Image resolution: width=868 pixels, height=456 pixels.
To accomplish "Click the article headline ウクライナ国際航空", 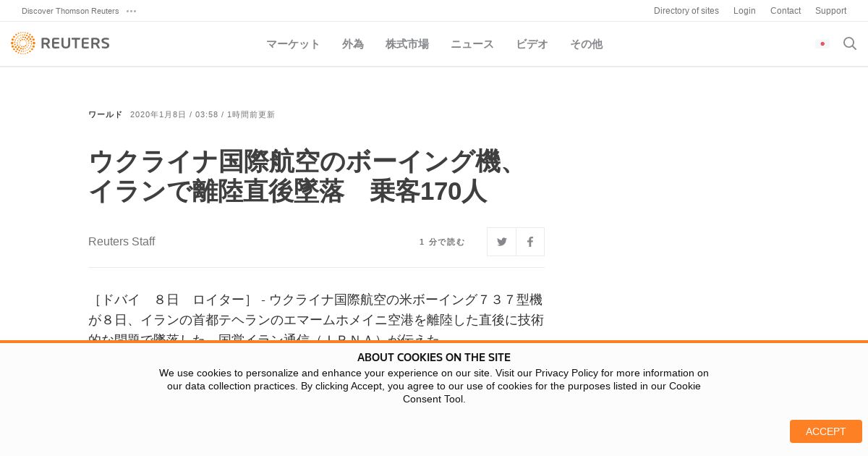I will click(x=302, y=177).
